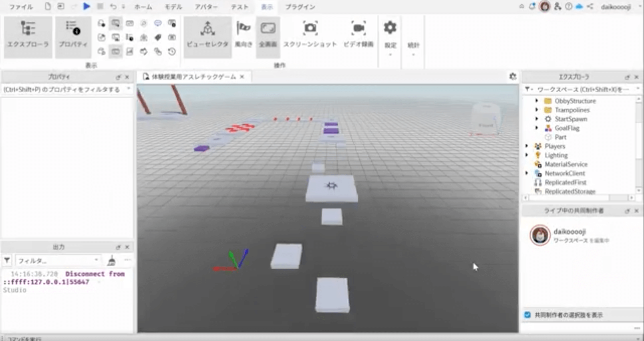Expand the StartSpawn node
Screen dimensions: 644x341
click(x=537, y=119)
